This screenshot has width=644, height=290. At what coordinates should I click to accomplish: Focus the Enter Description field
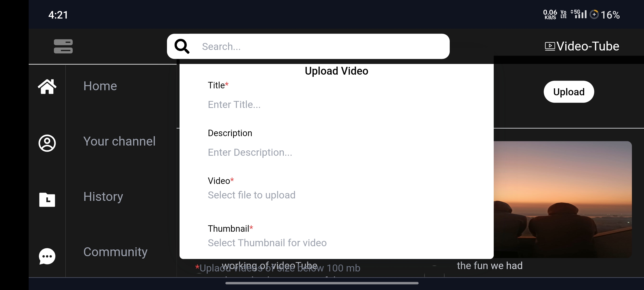click(336, 152)
